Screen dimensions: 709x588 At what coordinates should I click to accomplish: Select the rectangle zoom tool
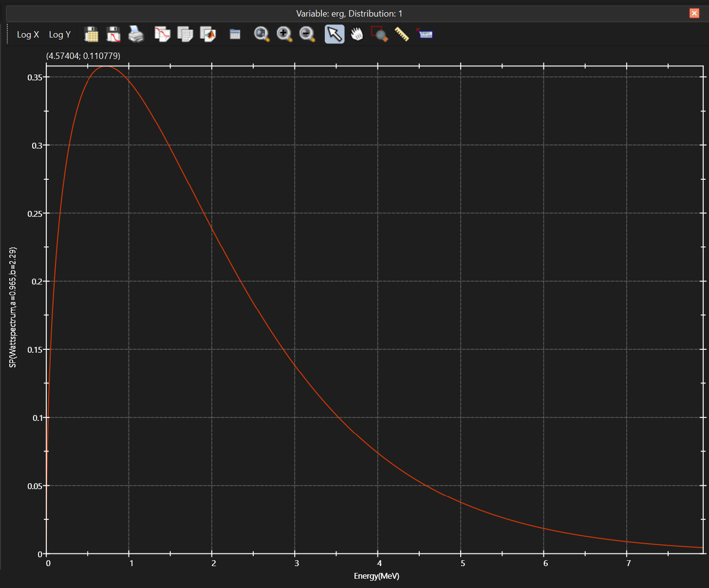coord(379,35)
